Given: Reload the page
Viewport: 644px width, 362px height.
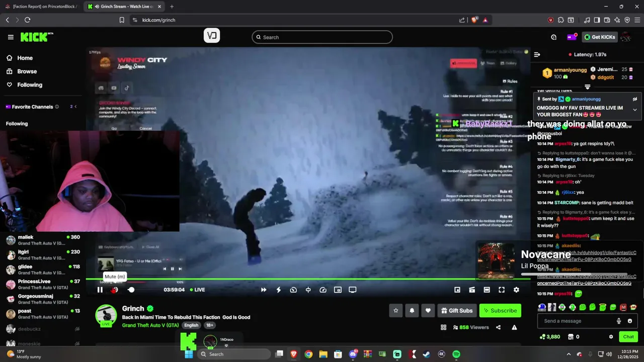Looking at the screenshot, I should coord(28,20).
